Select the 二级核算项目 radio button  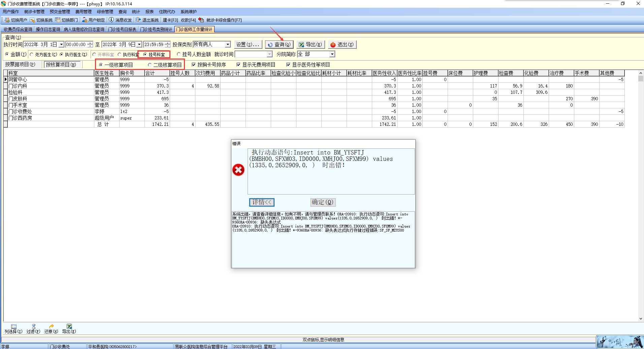(150, 65)
